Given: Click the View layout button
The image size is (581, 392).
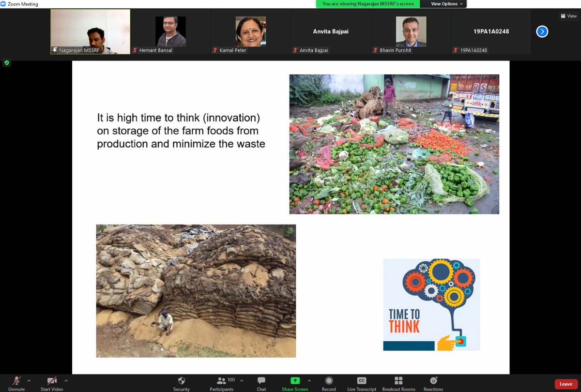Looking at the screenshot, I should (x=568, y=16).
